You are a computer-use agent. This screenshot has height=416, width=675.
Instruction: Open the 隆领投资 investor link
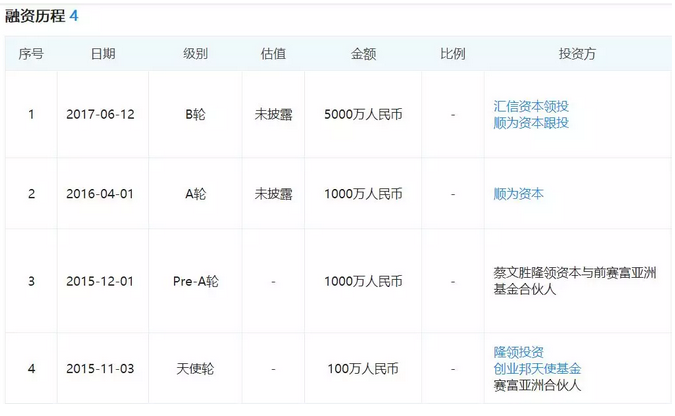click(518, 352)
